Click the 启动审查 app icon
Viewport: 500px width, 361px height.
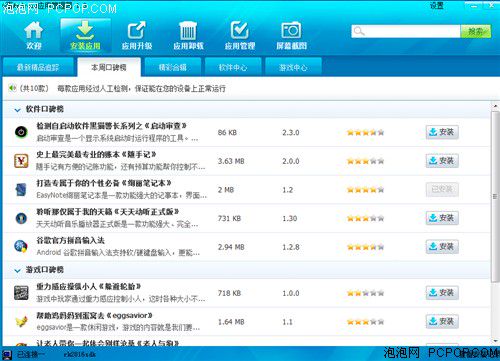click(x=21, y=132)
